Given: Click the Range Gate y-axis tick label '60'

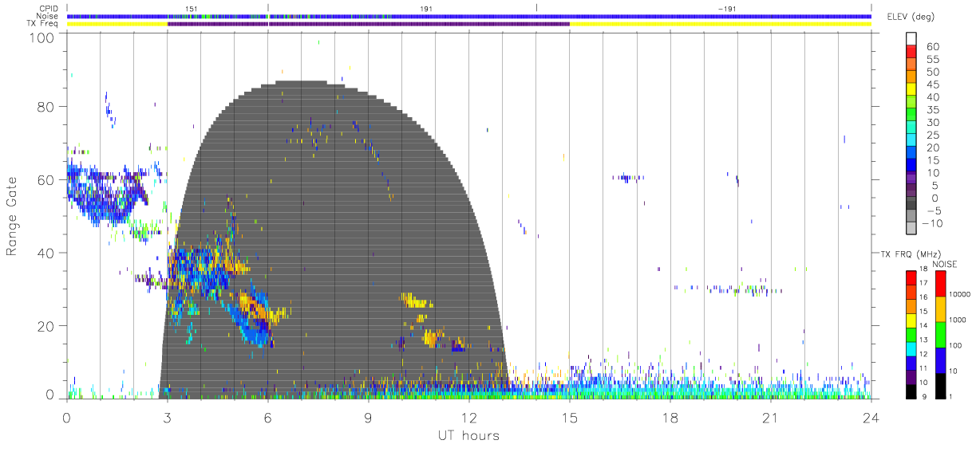Looking at the screenshot, I should click(47, 179).
